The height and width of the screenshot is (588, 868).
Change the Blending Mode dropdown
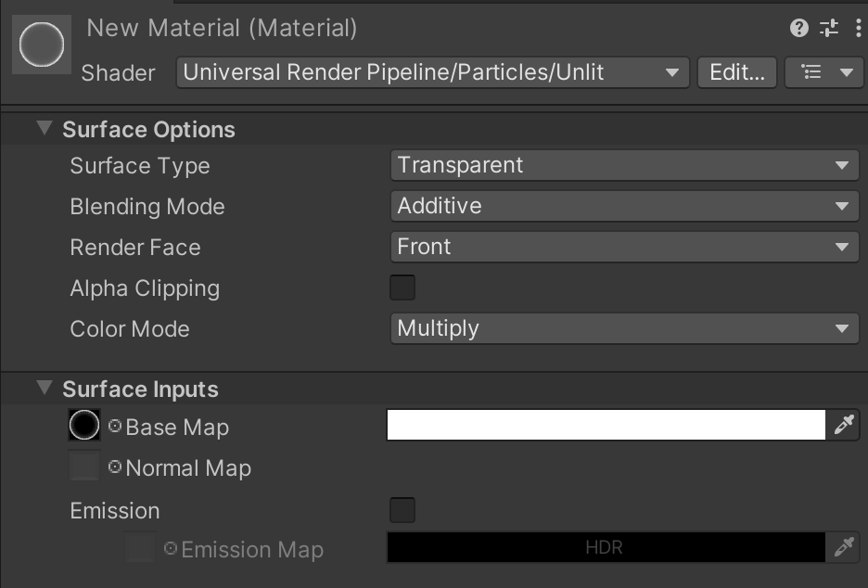coord(624,206)
